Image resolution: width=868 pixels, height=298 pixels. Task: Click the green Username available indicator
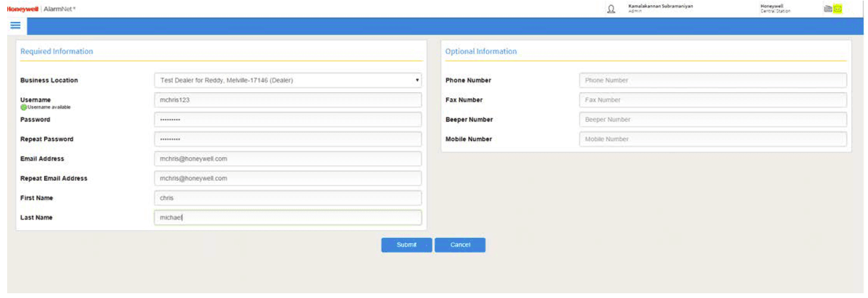[x=24, y=108]
